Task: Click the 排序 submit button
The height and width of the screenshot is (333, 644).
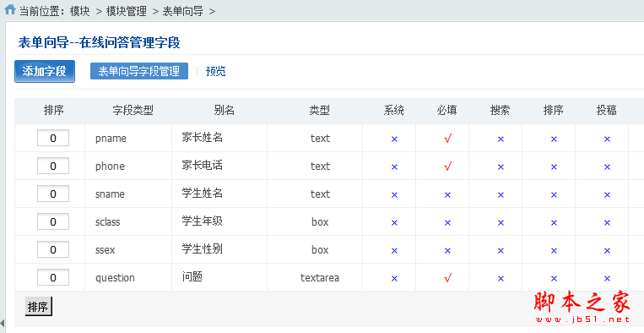Action: (x=38, y=307)
